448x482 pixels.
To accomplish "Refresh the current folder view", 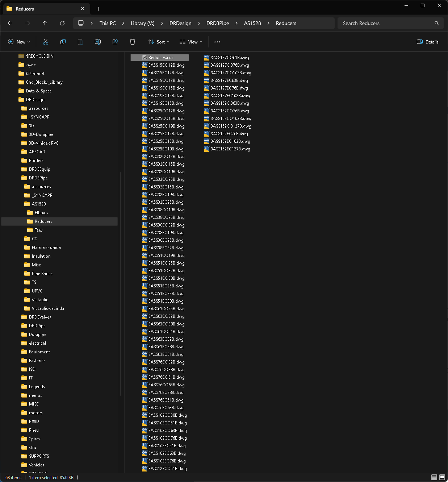I will click(x=62, y=23).
